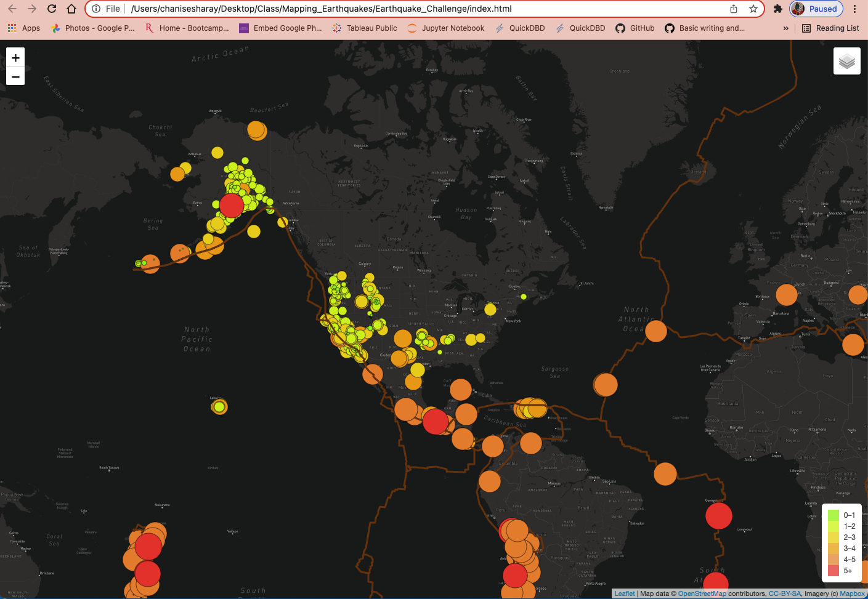Select the large red earthquake marker in Alaska
The image size is (868, 599).
click(232, 205)
